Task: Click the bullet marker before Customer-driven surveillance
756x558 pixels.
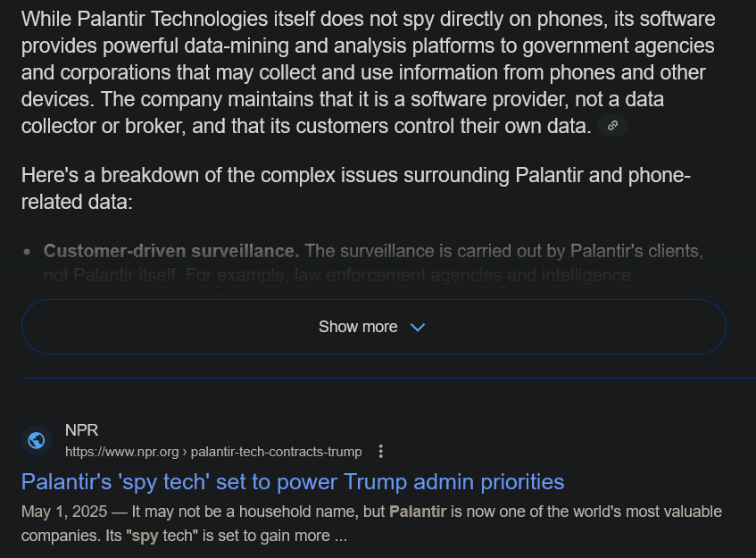Action: click(27, 251)
